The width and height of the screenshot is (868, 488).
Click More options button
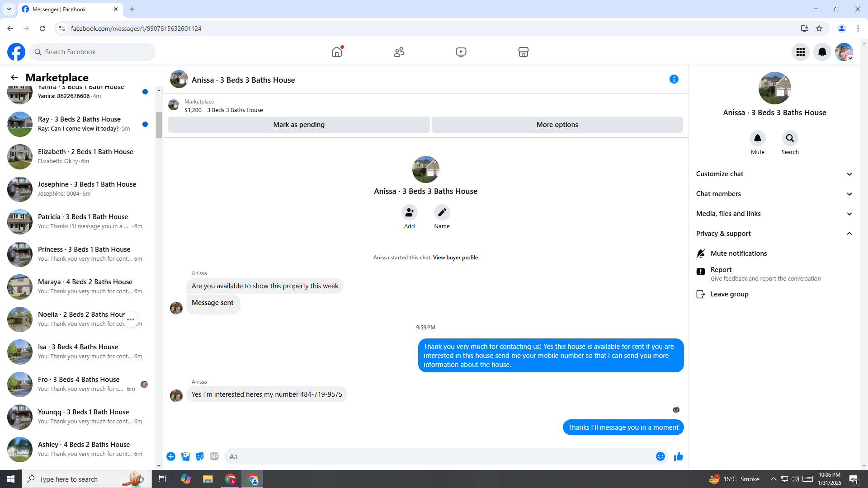(x=557, y=125)
